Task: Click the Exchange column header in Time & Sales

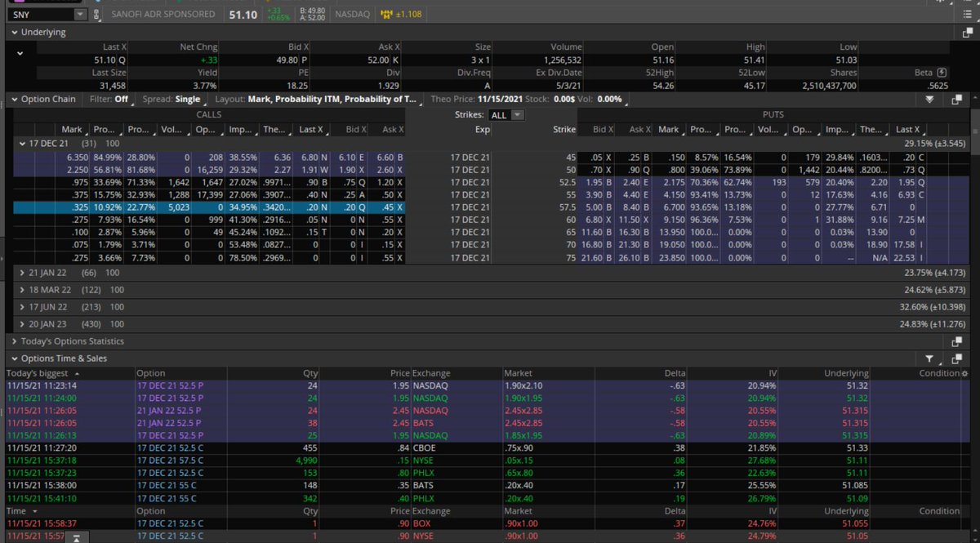Action: pyautogui.click(x=432, y=373)
